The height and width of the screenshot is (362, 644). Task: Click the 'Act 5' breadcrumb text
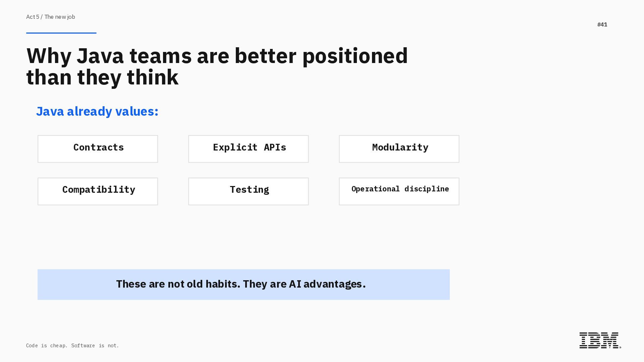(33, 17)
